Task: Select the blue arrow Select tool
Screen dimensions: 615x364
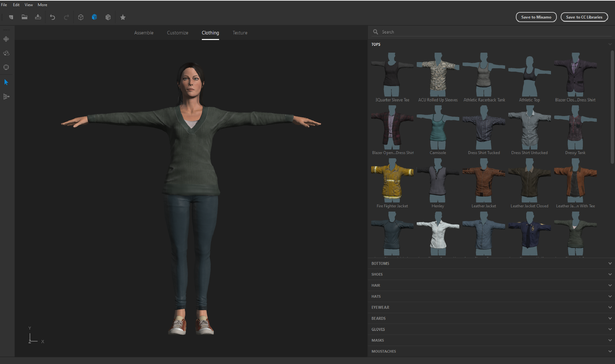Action: click(6, 82)
